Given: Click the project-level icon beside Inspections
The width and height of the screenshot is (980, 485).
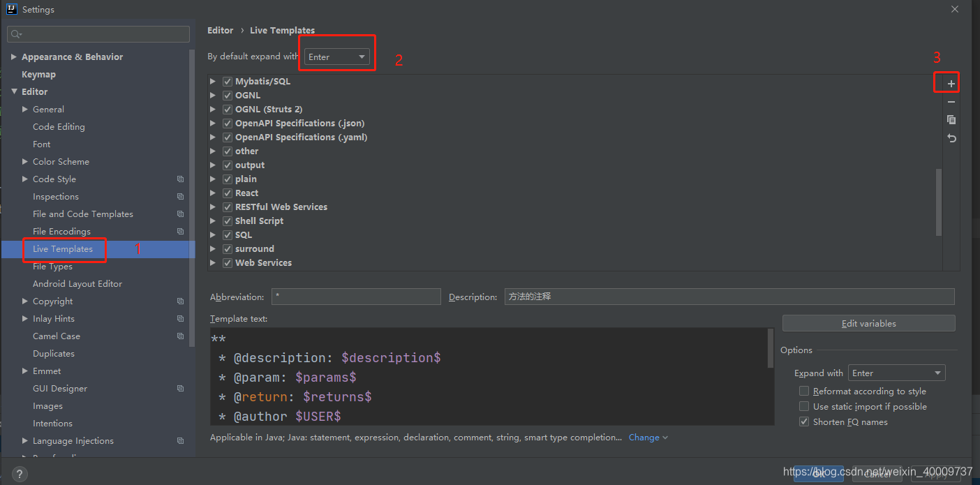Looking at the screenshot, I should pos(180,197).
